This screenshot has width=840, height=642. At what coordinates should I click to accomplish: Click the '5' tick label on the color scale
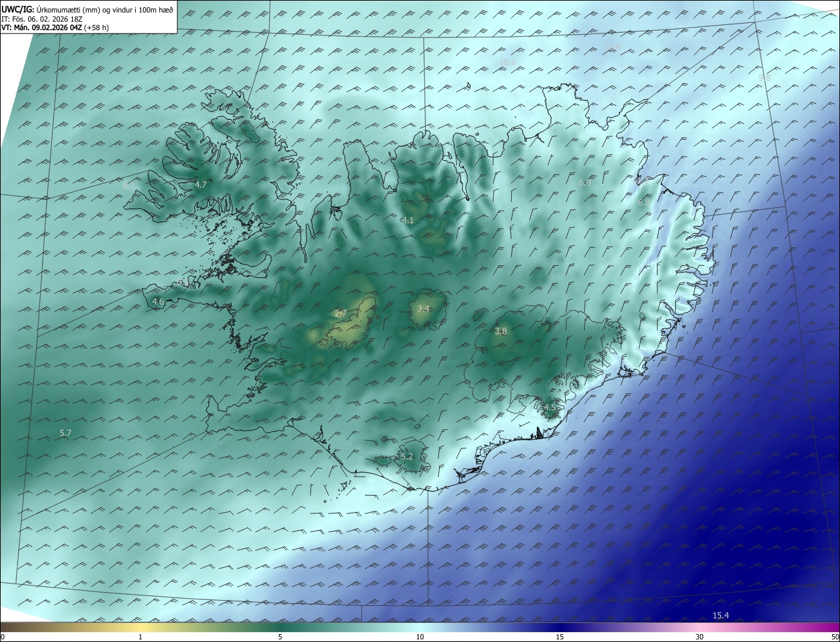click(280, 637)
